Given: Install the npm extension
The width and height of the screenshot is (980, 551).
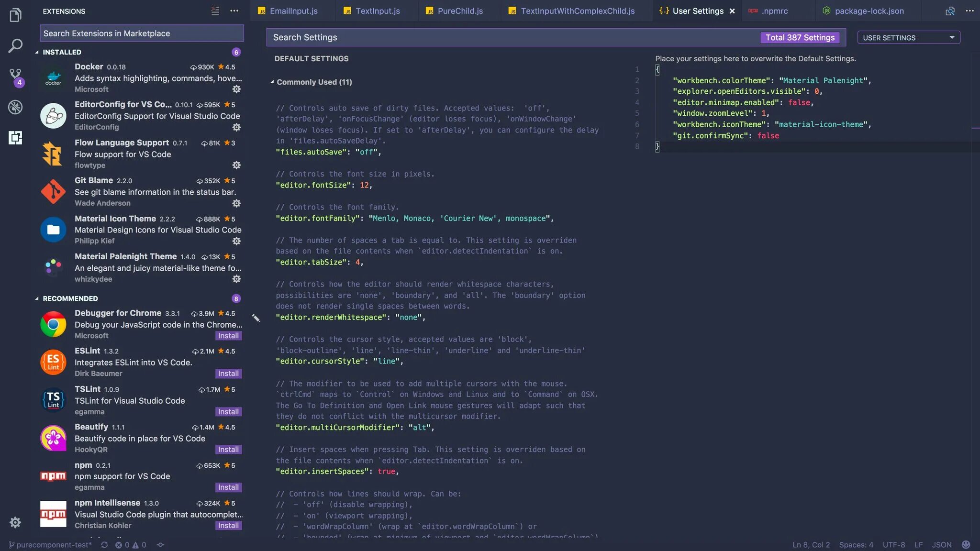Looking at the screenshot, I should click(228, 487).
